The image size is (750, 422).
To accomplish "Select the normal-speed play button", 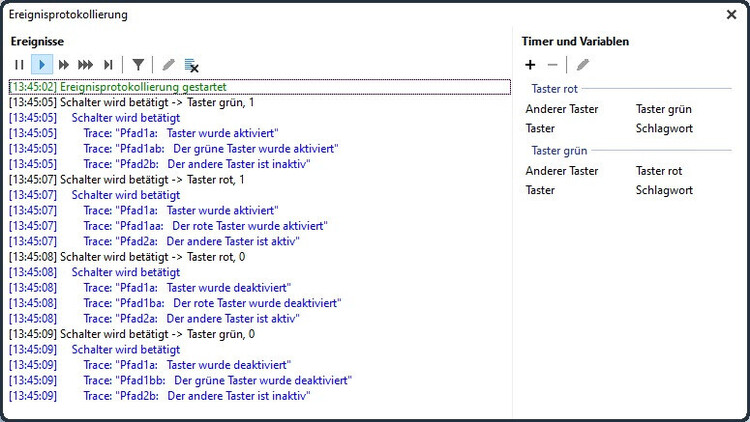I will click(x=42, y=65).
